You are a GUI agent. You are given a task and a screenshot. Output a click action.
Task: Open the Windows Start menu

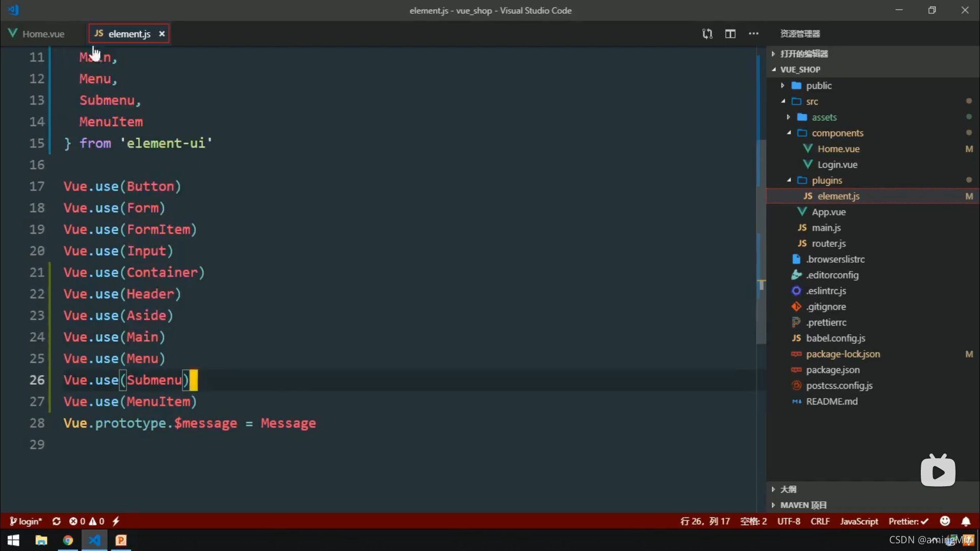click(13, 540)
